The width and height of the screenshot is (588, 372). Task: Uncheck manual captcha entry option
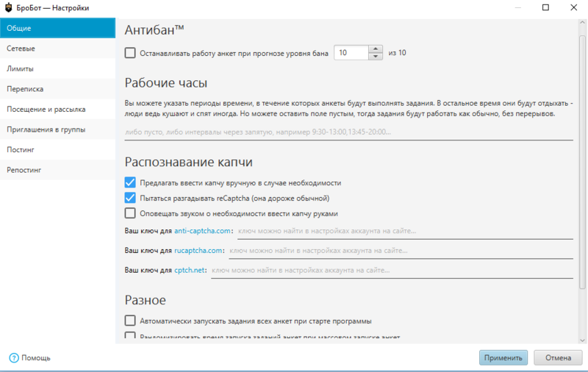130,182
